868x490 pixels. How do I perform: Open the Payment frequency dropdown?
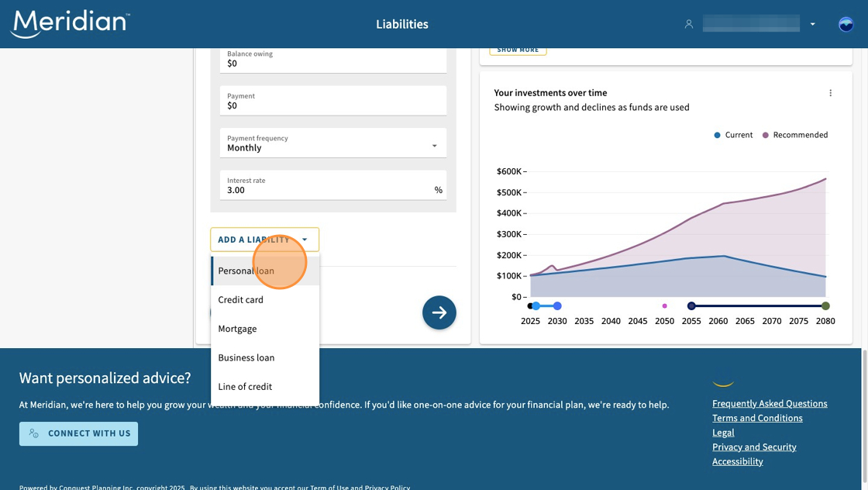tap(333, 143)
